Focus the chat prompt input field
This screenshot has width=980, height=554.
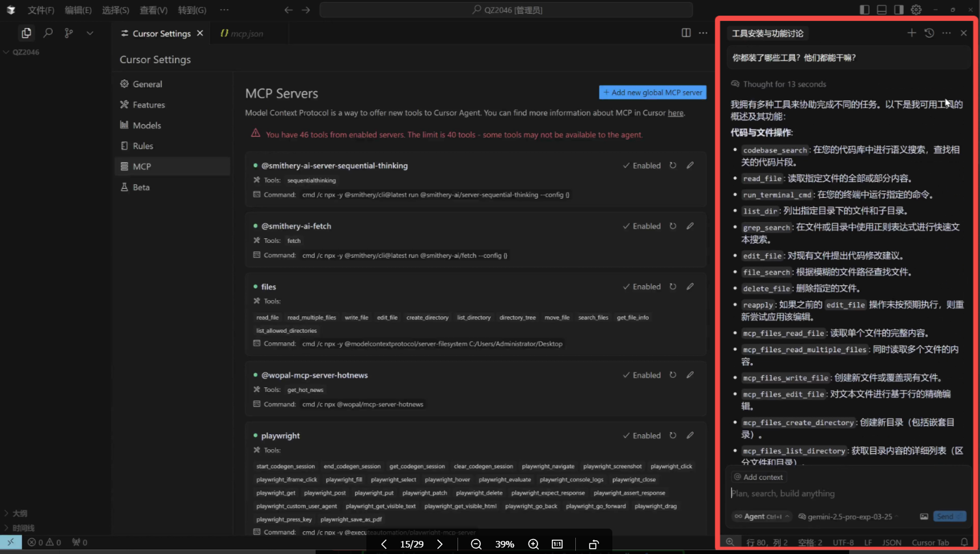pos(846,493)
